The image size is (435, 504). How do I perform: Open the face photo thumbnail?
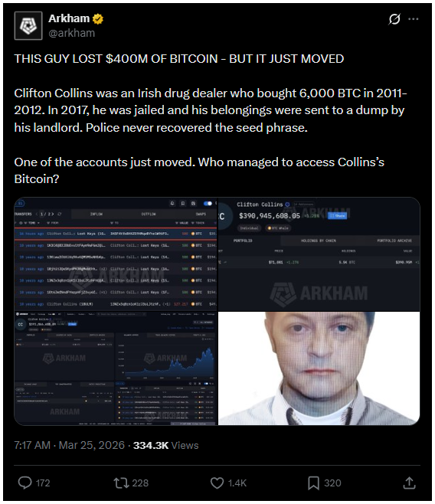(319, 368)
